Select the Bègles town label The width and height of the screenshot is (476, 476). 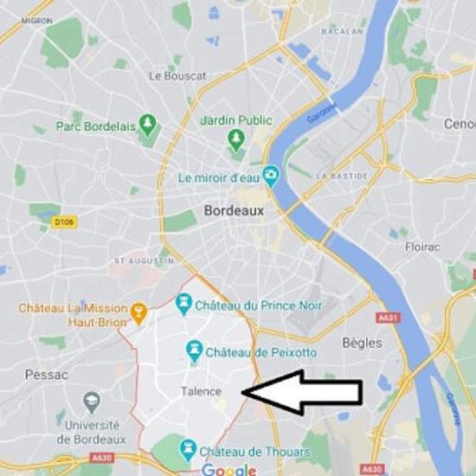[362, 344]
